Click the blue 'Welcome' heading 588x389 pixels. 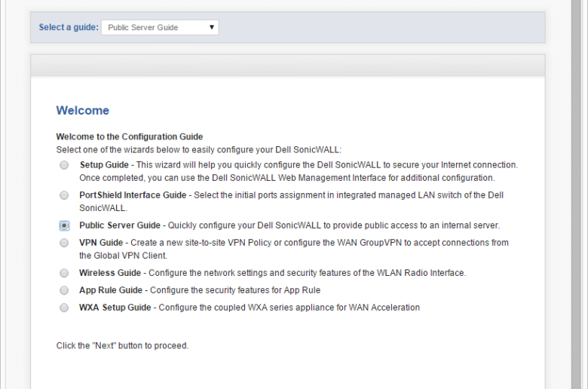pos(82,110)
